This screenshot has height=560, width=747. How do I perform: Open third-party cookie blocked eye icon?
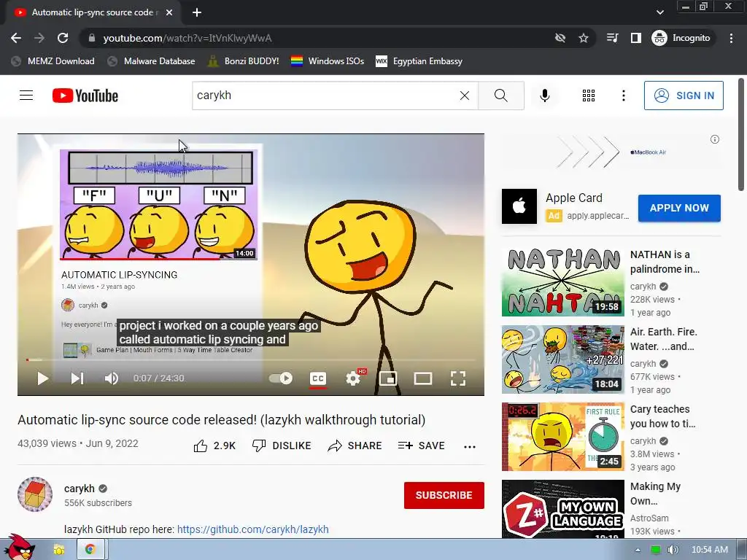[x=560, y=38]
